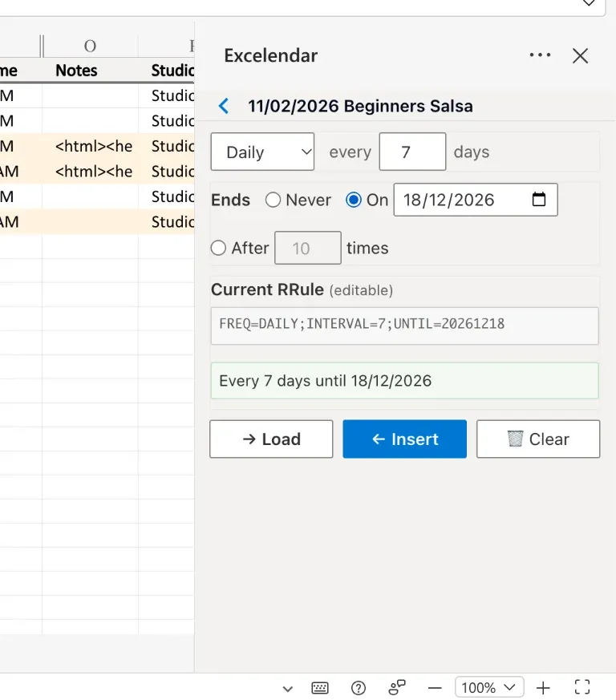The image size is (616, 700).
Task: Select the After times option
Action: point(218,248)
